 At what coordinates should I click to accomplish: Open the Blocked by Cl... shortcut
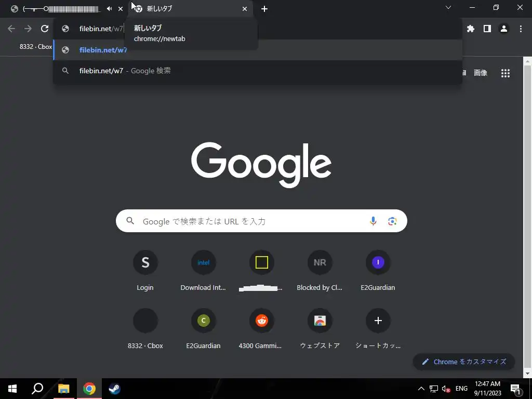320,271
